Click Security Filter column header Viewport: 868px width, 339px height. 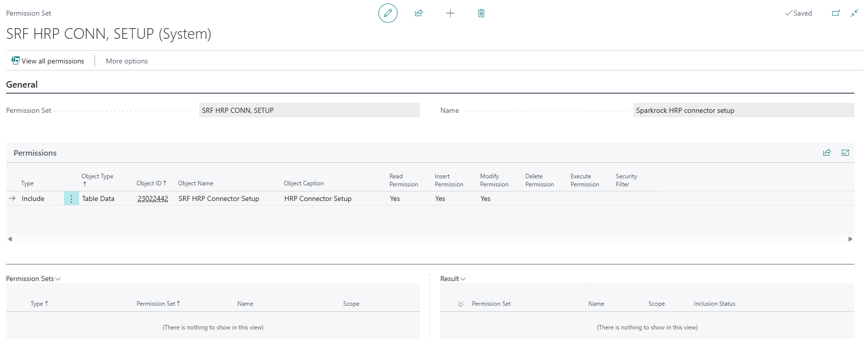(x=626, y=180)
